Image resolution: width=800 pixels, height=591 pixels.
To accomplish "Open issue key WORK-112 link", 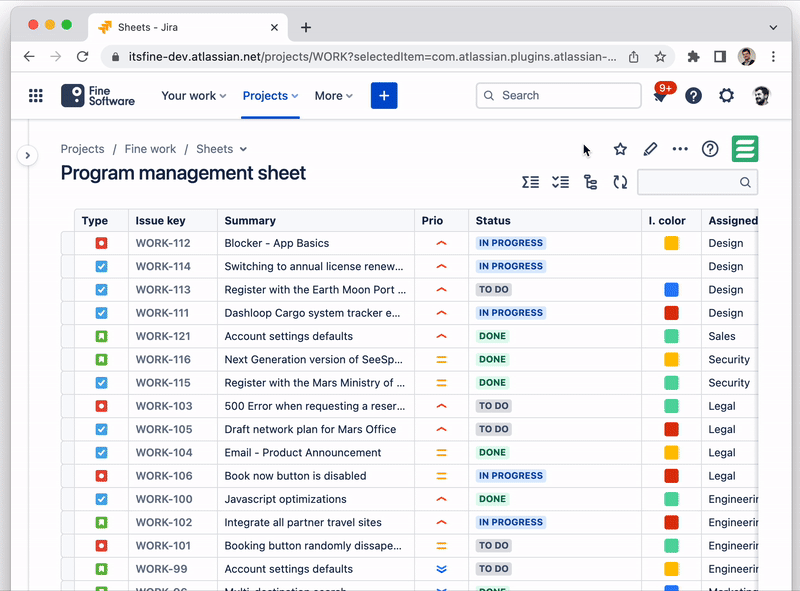I will pyautogui.click(x=163, y=243).
